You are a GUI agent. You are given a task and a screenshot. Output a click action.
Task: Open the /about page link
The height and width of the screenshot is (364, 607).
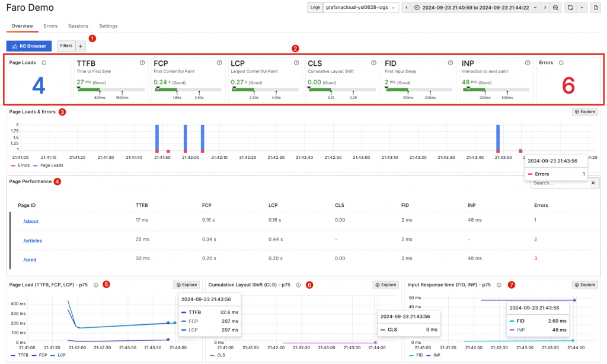31,222
